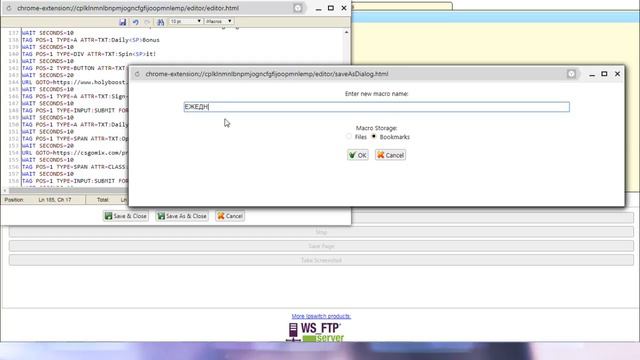The width and height of the screenshot is (640, 360).
Task: Open the font size dropdown in editor toolbar
Action: pos(186,21)
